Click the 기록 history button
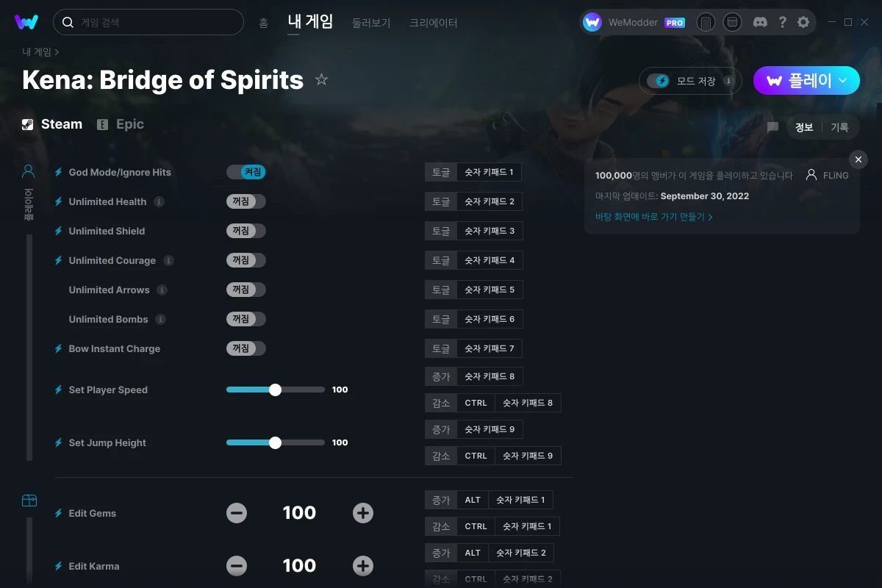The height and width of the screenshot is (588, 882). tap(839, 127)
